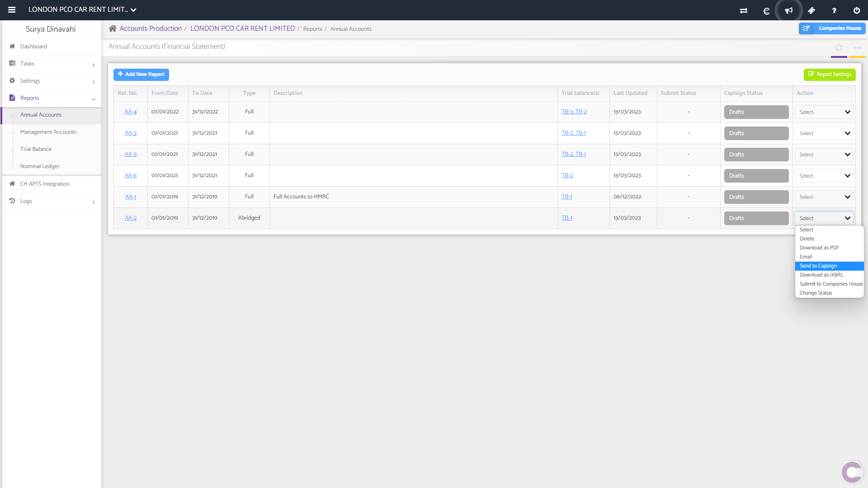Click the power logout icon
This screenshot has width=868, height=488.
click(857, 10)
